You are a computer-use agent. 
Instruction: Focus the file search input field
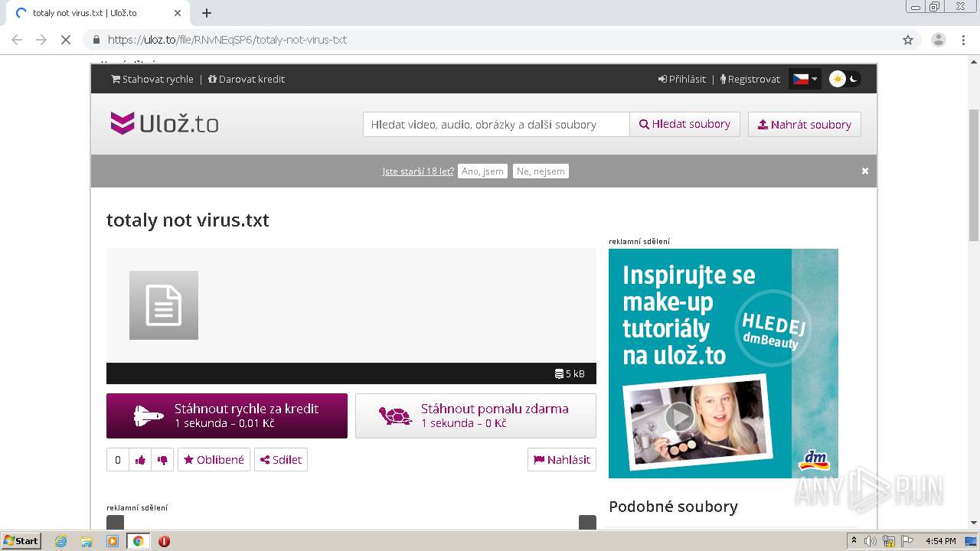tap(496, 124)
